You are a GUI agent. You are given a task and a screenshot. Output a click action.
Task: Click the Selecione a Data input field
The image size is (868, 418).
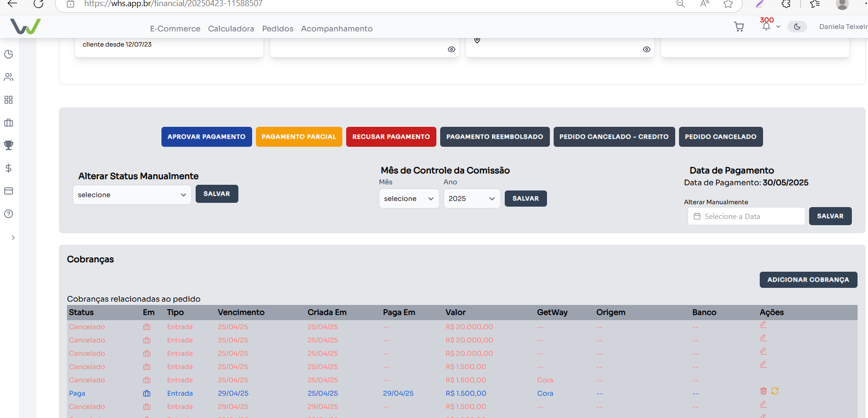click(746, 216)
